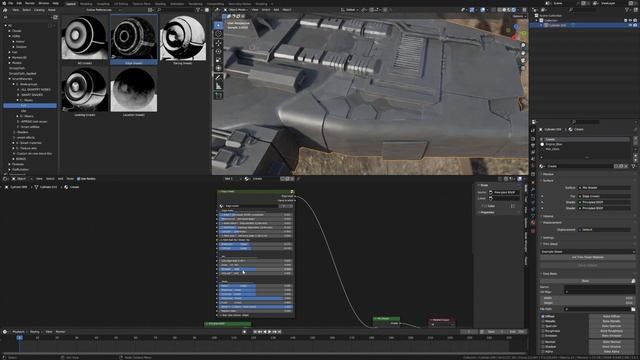Open the File menu
Screen dimensions: 640x360
point(11,3)
